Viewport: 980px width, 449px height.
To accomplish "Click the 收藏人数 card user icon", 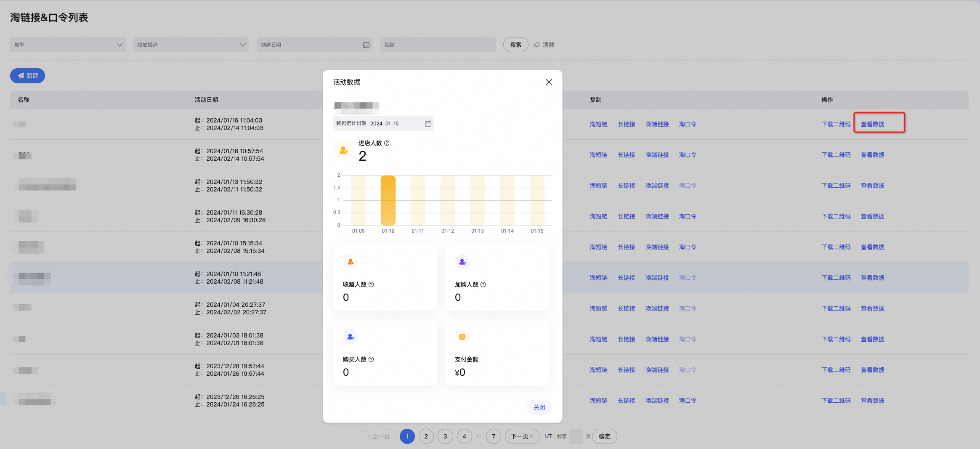I will pos(351,262).
